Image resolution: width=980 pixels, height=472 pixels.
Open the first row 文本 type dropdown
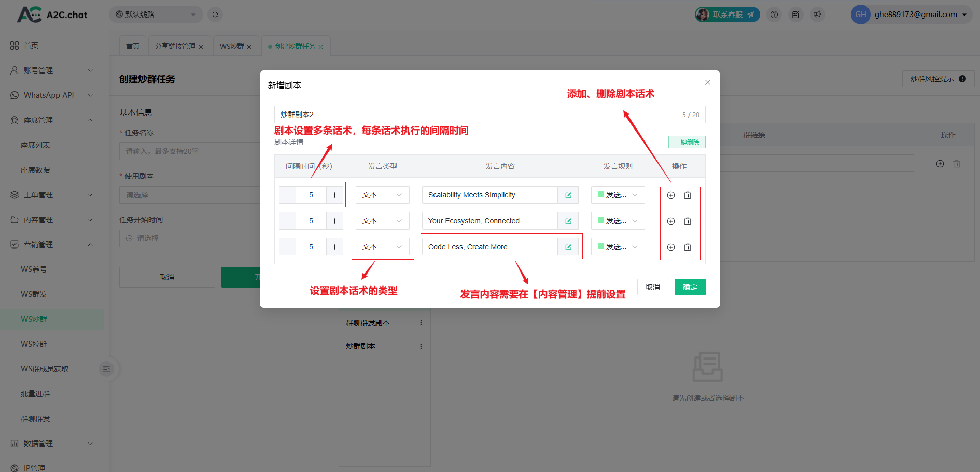pyautogui.click(x=382, y=195)
